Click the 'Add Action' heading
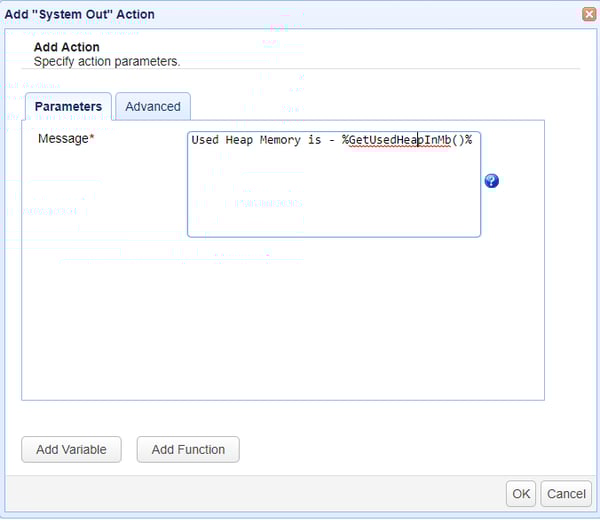 [x=66, y=46]
